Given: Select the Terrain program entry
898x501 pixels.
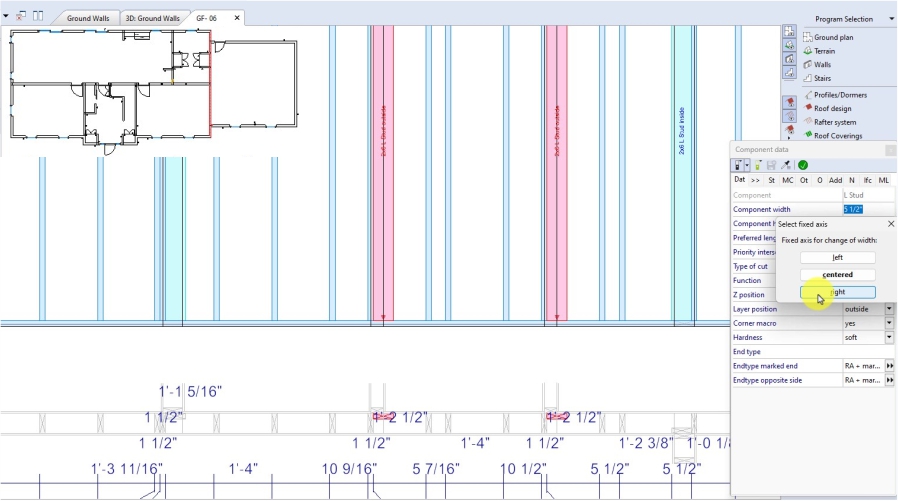Looking at the screenshot, I should coord(824,51).
